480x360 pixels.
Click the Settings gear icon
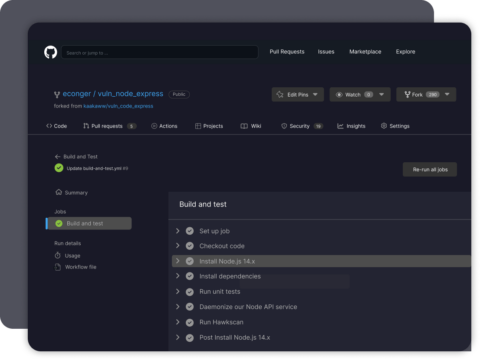click(384, 126)
